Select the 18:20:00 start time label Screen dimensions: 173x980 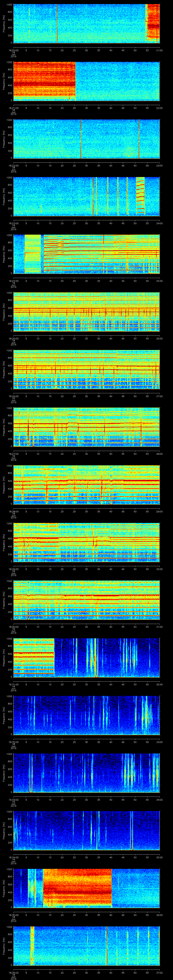point(13,50)
